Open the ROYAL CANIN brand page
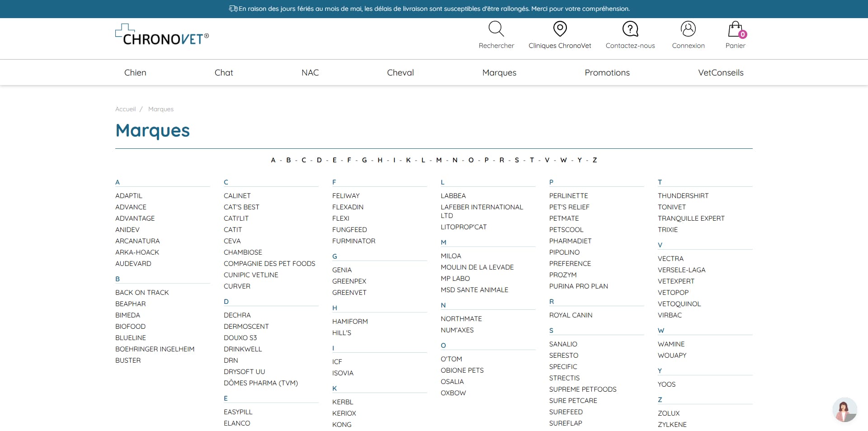 coord(571,315)
